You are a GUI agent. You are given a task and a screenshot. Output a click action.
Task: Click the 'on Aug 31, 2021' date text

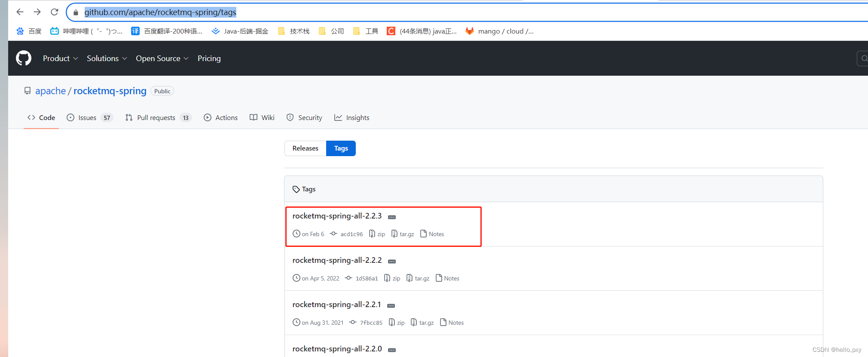tap(323, 323)
